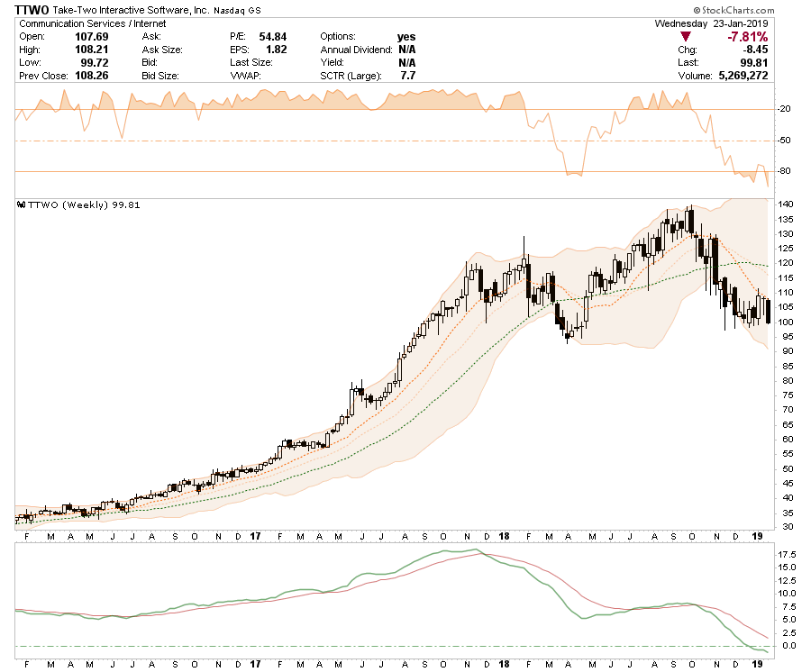Click the 120 price axis label
The height and width of the screenshot is (672, 811).
pos(786,263)
